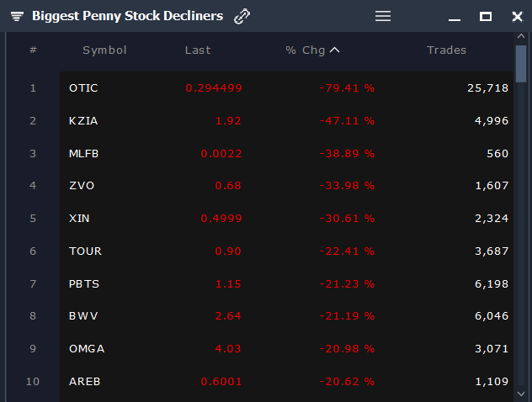Open the window menu icon beside the title
This screenshot has width=532, height=402.
point(17,16)
